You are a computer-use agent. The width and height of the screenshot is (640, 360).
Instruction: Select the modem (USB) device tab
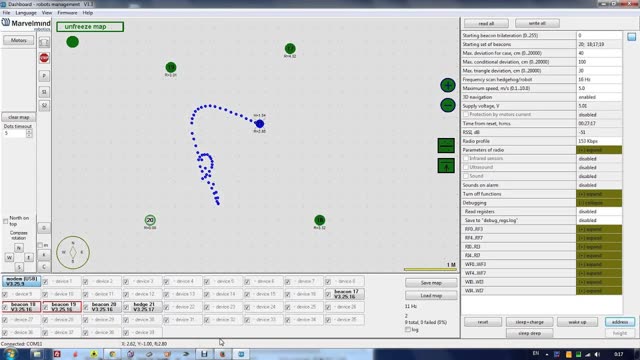(21, 281)
